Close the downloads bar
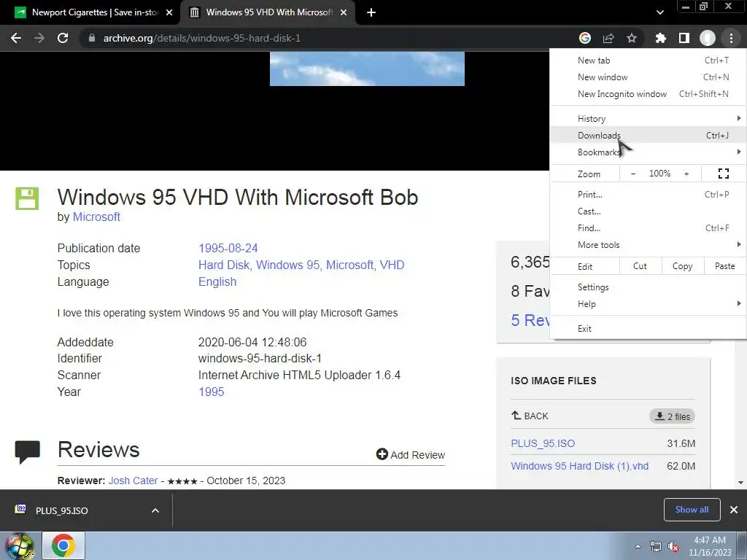The image size is (747, 560). (734, 510)
